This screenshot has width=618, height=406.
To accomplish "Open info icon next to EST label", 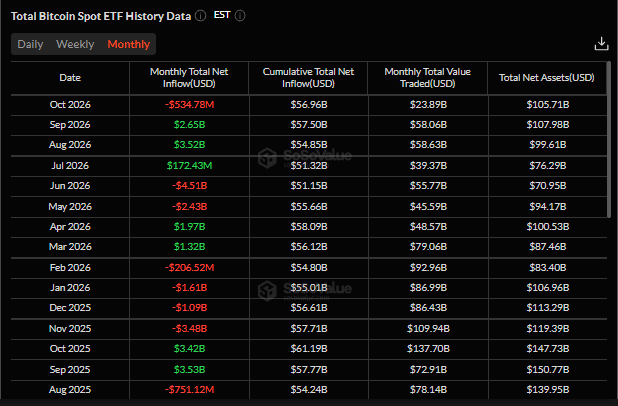I will click(x=240, y=16).
